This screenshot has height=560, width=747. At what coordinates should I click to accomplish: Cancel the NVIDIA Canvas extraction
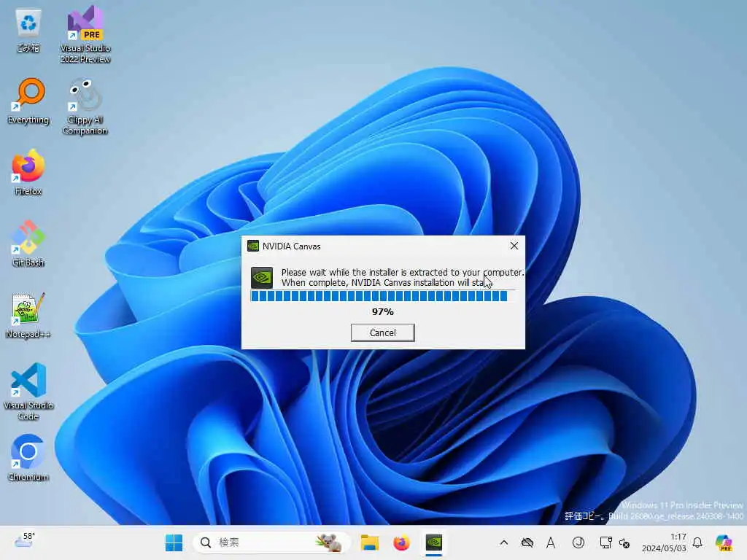[x=382, y=332]
